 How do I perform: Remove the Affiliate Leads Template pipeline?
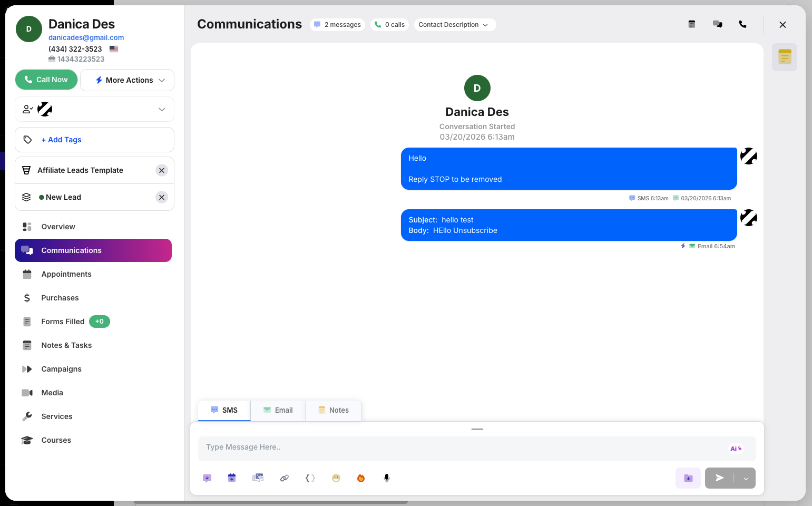(x=162, y=170)
